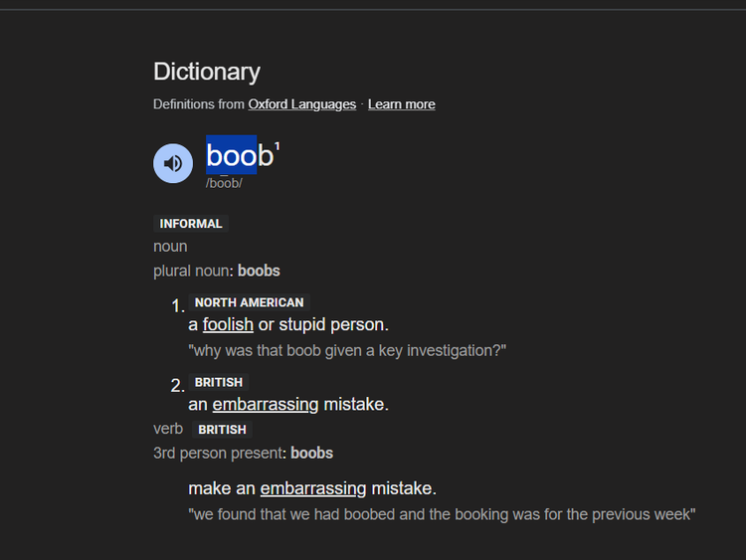Click the BRITISH tag beside verb
Screen dimensions: 746x560
click(222, 430)
